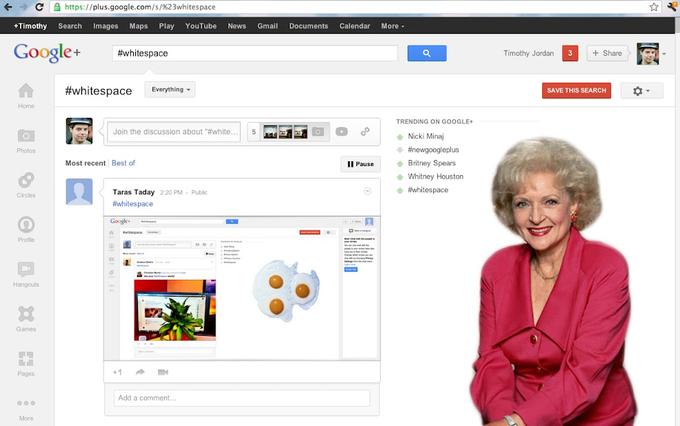Switch to the Best of tab
Viewport: 680px width, 426px height.
[x=123, y=163]
